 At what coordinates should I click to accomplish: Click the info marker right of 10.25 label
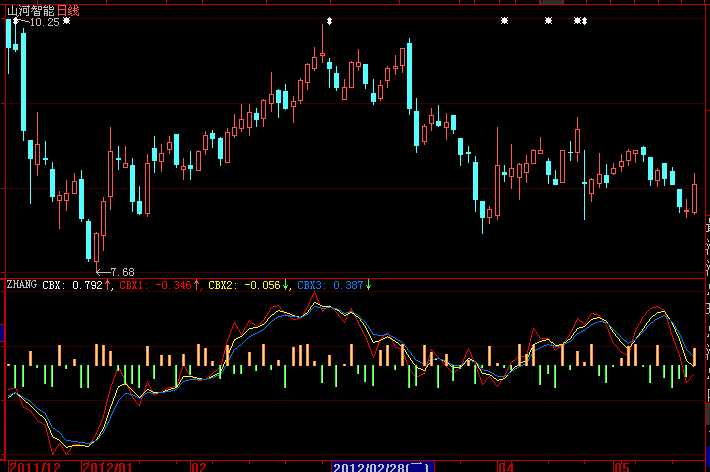(66, 21)
